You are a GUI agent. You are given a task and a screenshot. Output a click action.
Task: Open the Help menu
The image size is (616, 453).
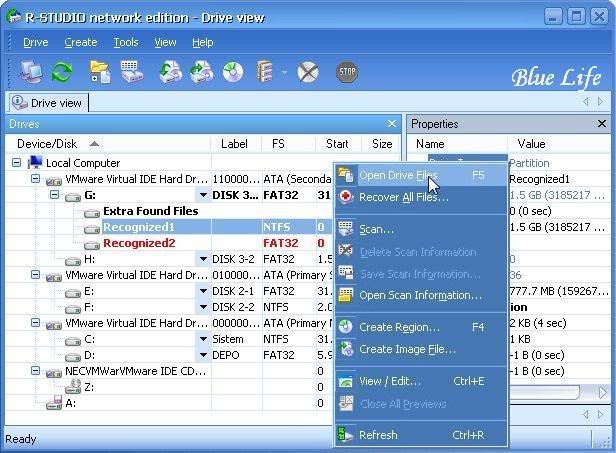[x=203, y=42]
